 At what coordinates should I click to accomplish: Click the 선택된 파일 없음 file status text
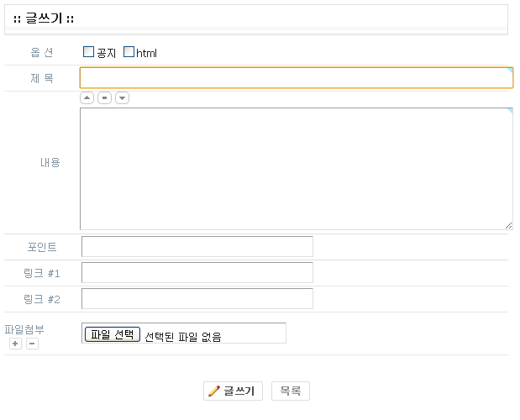click(183, 337)
